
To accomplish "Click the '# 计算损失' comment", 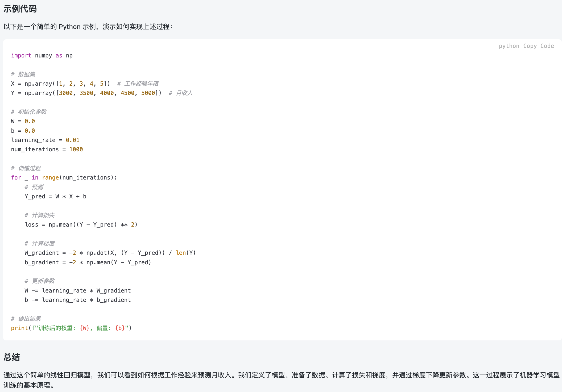I will pos(40,215).
